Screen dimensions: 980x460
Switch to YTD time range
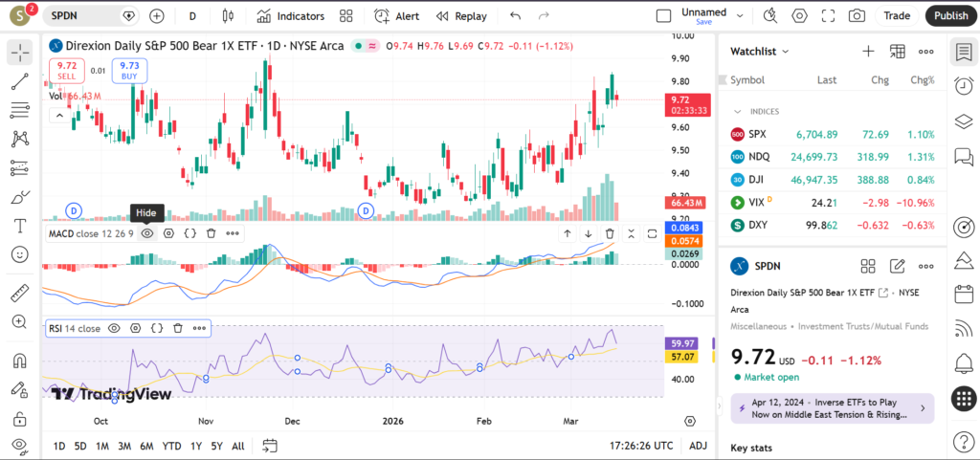pos(172,446)
